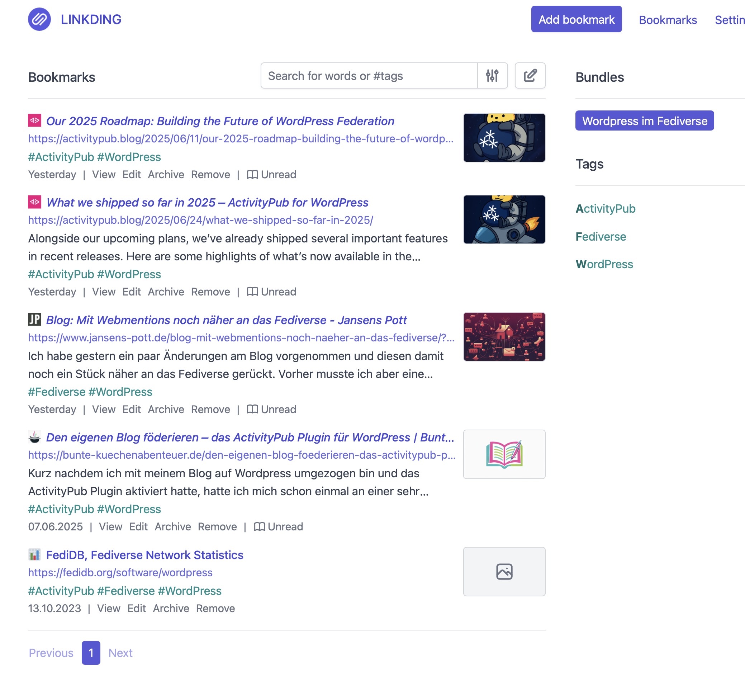Screen dimensions: 745x700
Task: Archive the What we shipped bookmark
Action: (166, 292)
